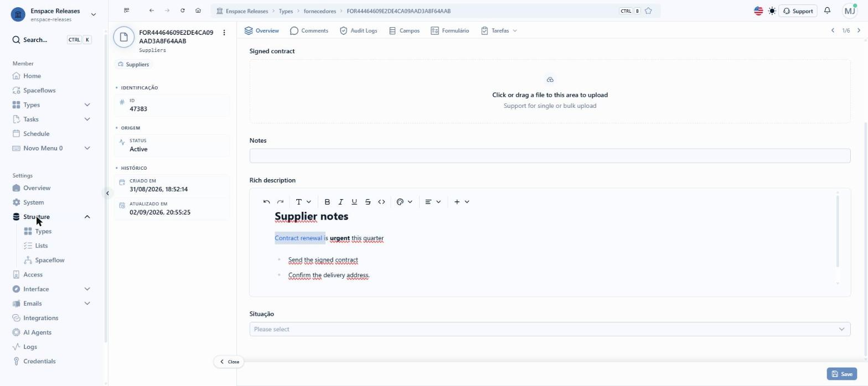The image size is (868, 386).
Task: Go to next record arrow
Action: [x=859, y=30]
